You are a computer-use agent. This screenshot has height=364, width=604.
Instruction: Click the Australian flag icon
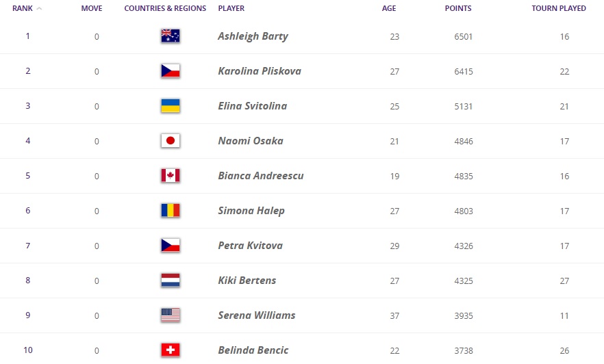(x=171, y=36)
